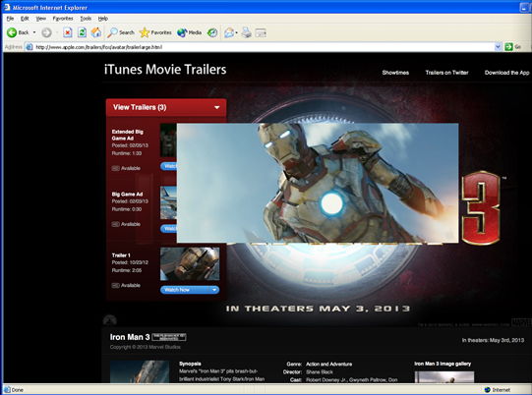Click the Mail icon in the toolbar
532x395 pixels.
[229, 32]
